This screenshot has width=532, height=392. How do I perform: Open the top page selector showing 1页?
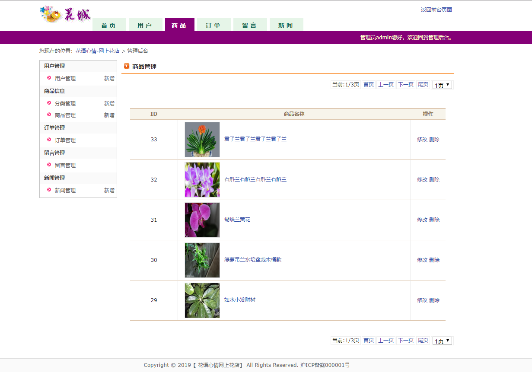coord(442,85)
